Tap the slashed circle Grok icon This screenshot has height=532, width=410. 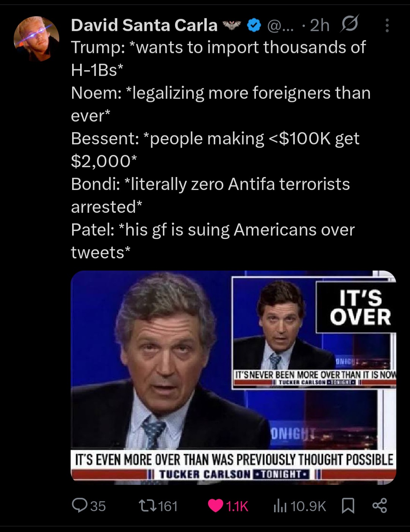tap(349, 25)
